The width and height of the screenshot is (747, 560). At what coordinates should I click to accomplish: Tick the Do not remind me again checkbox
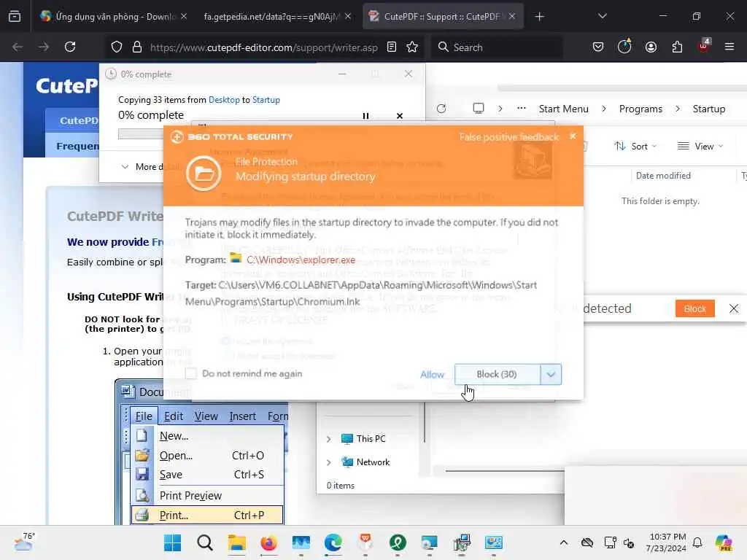191,373
